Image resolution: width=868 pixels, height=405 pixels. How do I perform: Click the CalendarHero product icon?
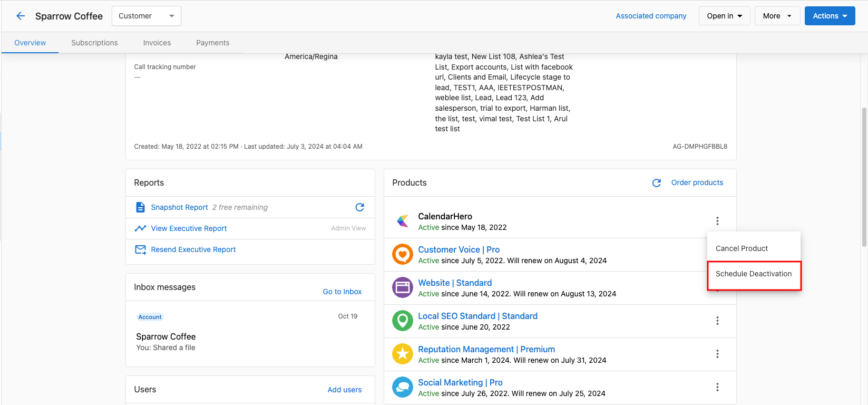tap(403, 221)
